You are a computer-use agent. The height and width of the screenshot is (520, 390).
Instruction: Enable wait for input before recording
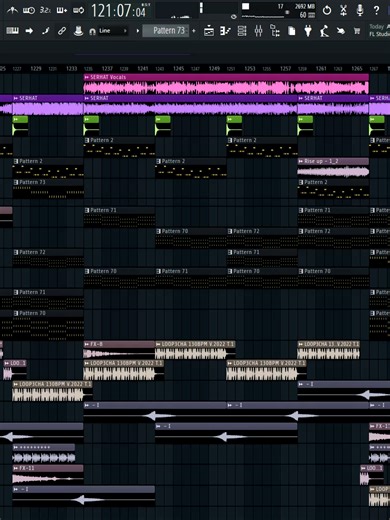tap(29, 11)
